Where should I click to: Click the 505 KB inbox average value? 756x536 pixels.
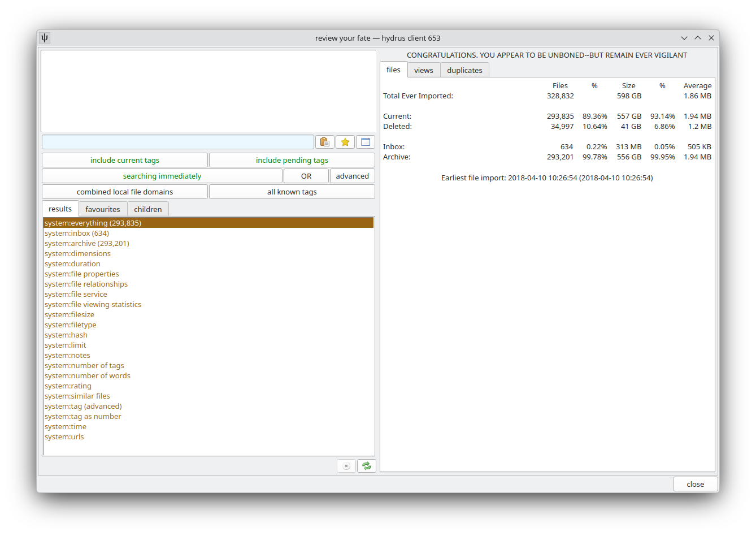[699, 146]
